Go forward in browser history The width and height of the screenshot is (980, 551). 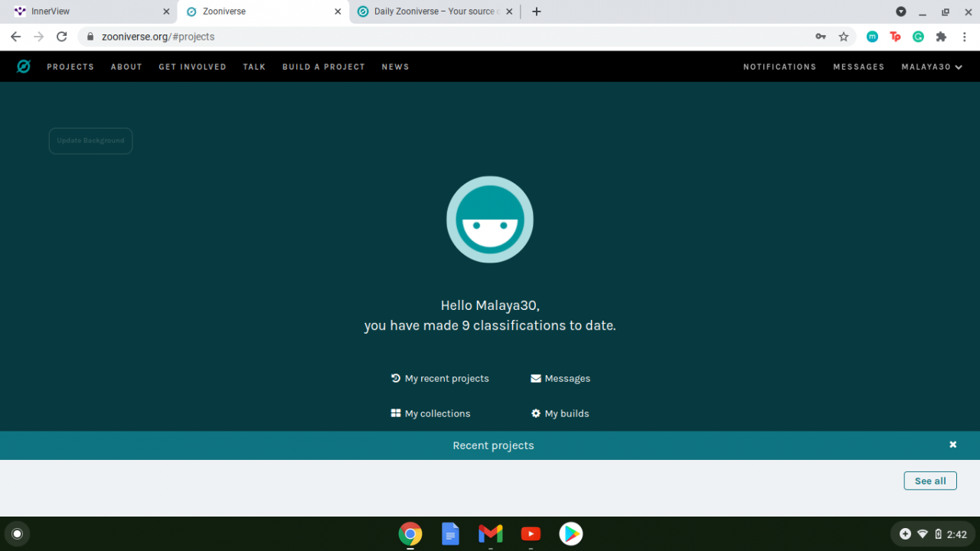38,37
